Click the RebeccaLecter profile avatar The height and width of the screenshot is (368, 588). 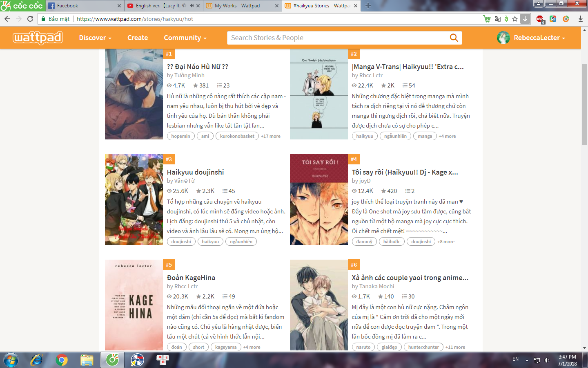pyautogui.click(x=503, y=38)
